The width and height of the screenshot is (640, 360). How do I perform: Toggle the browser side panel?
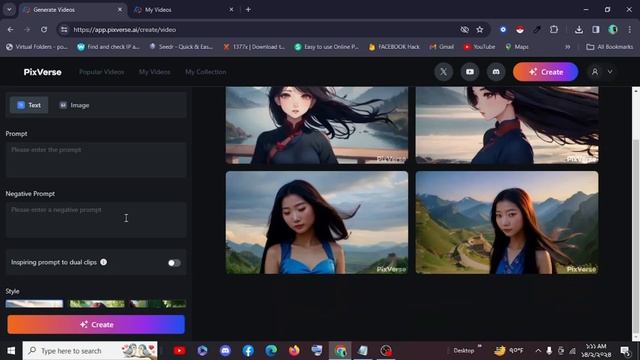click(596, 29)
